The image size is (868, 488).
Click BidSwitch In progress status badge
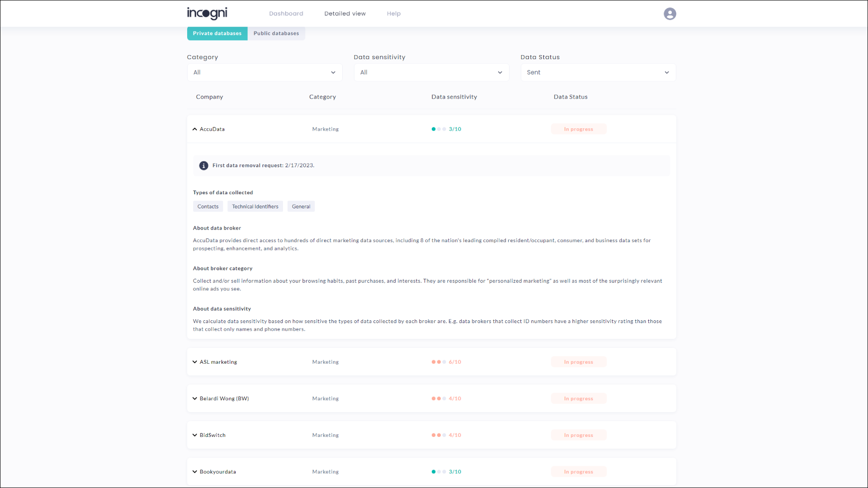click(x=579, y=435)
